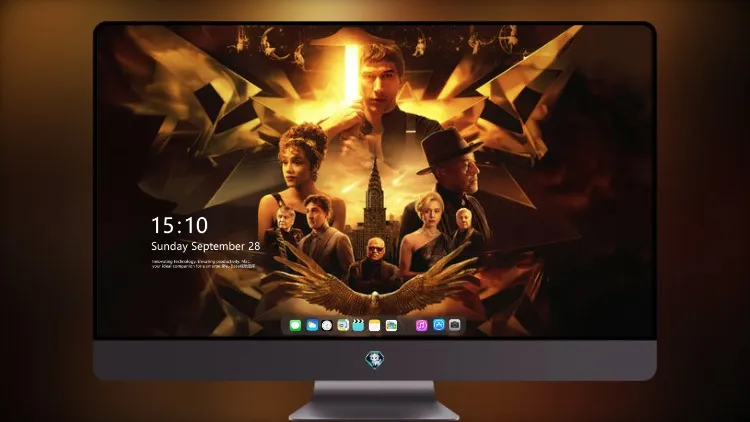Open the pink iTunes Store music app

pos(421,326)
